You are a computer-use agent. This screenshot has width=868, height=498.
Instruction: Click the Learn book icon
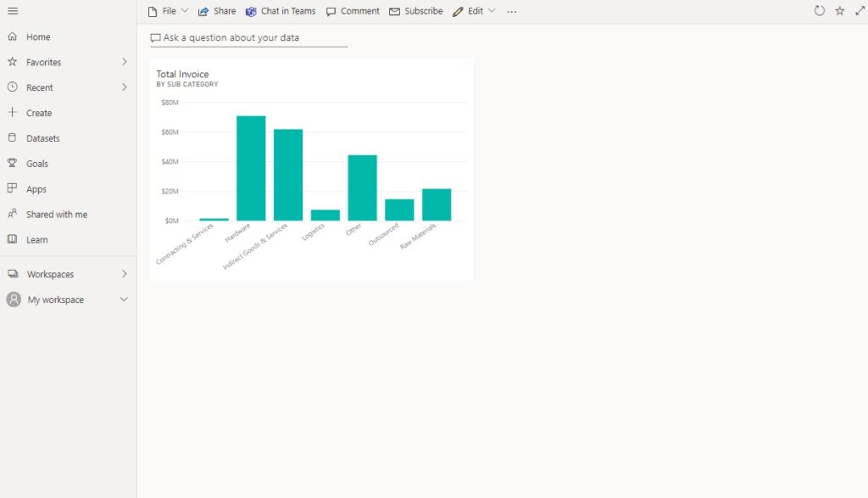(12, 239)
